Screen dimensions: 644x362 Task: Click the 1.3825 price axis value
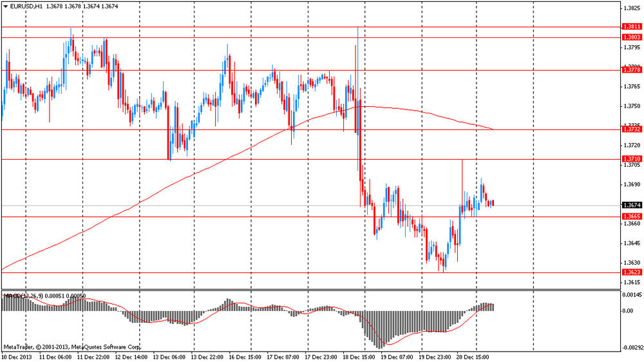pos(632,8)
